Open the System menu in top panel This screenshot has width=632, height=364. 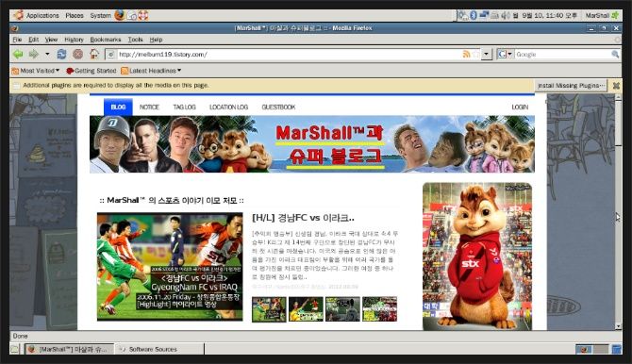point(100,15)
